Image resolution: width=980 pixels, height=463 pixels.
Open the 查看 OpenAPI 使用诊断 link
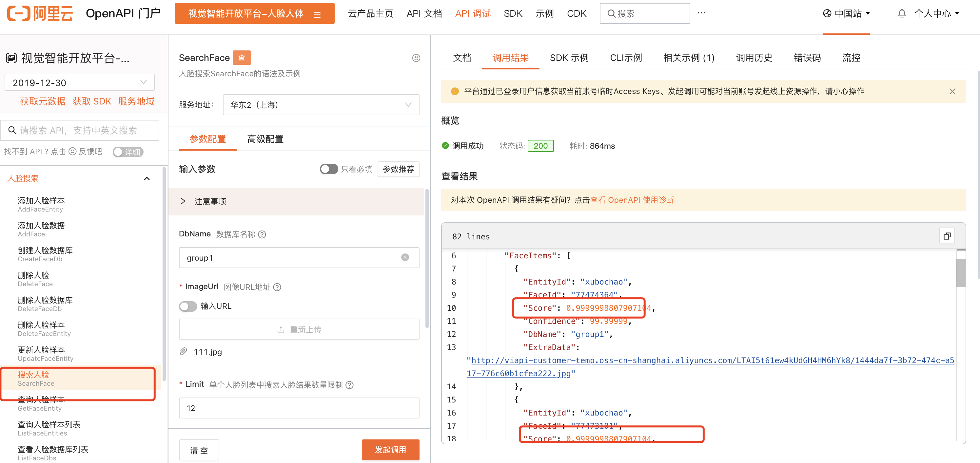[x=631, y=200]
